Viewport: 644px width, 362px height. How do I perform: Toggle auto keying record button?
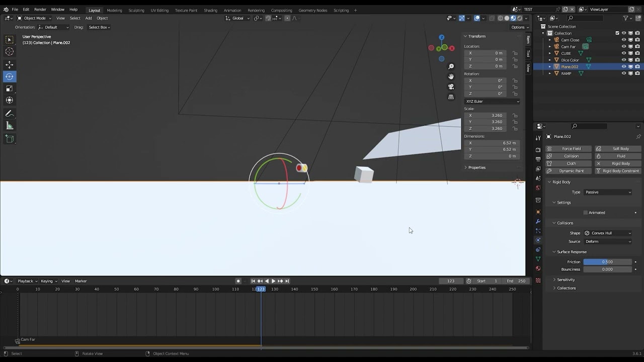(x=238, y=281)
